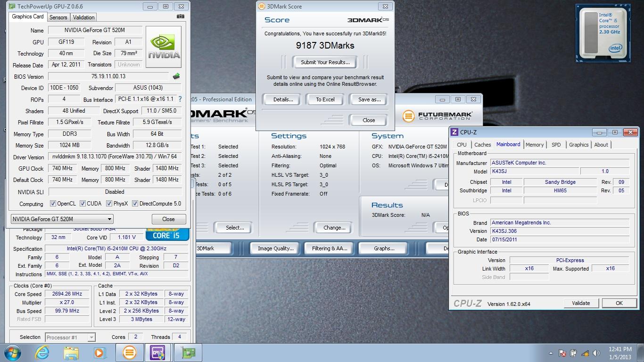Click the GPU-Z Close button

pos(168,219)
